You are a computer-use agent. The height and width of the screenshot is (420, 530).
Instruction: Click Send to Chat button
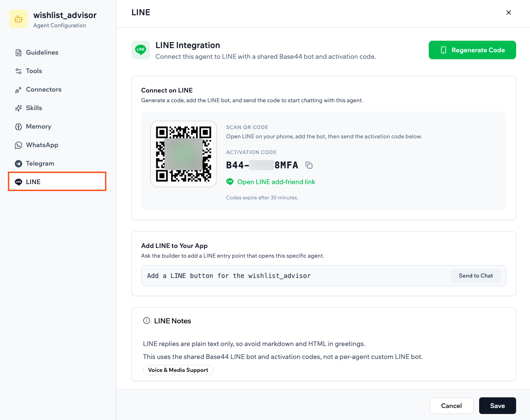coord(475,276)
